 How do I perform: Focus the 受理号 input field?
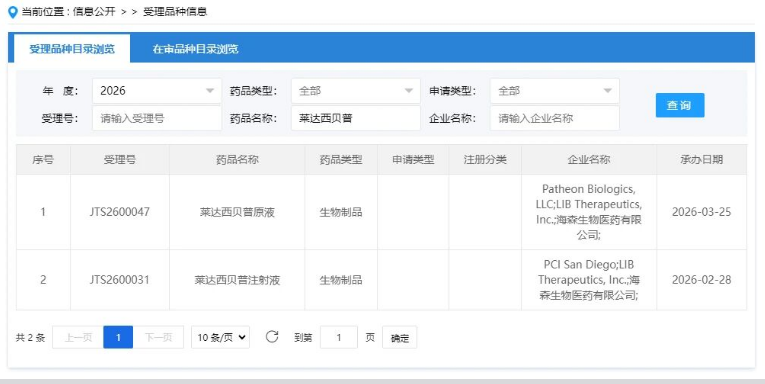[157, 118]
